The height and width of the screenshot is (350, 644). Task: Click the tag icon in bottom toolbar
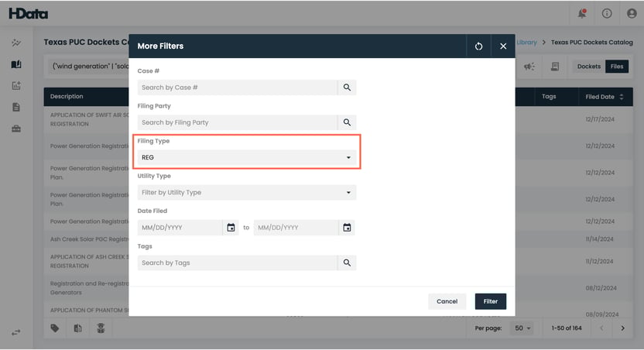point(55,328)
